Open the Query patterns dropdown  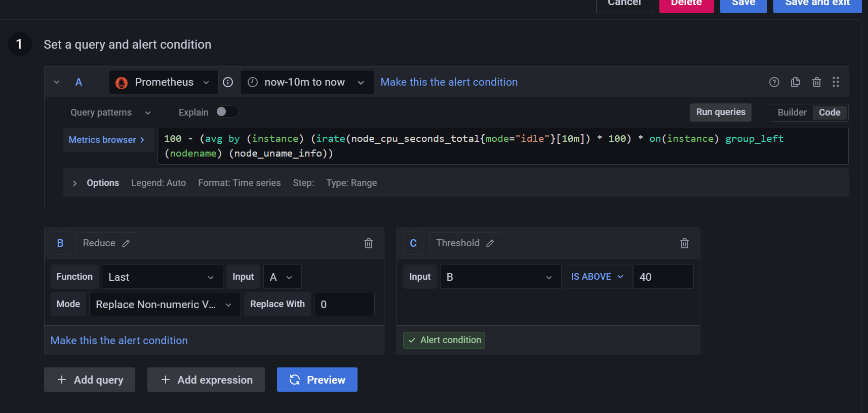(x=110, y=112)
